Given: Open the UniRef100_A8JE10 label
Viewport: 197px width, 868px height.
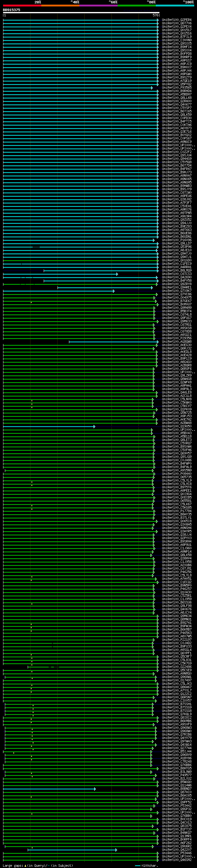Looking at the screenshot, I should pyautogui.click(x=177, y=250).
